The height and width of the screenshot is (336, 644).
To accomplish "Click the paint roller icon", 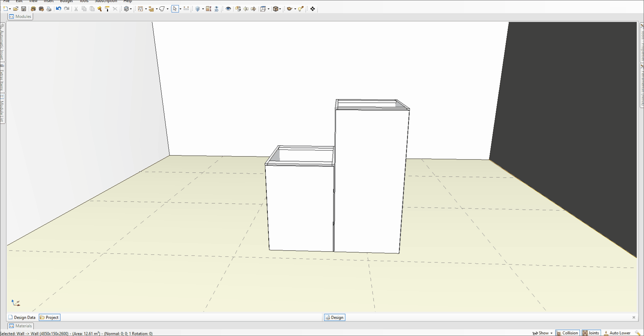I will [x=107, y=9].
